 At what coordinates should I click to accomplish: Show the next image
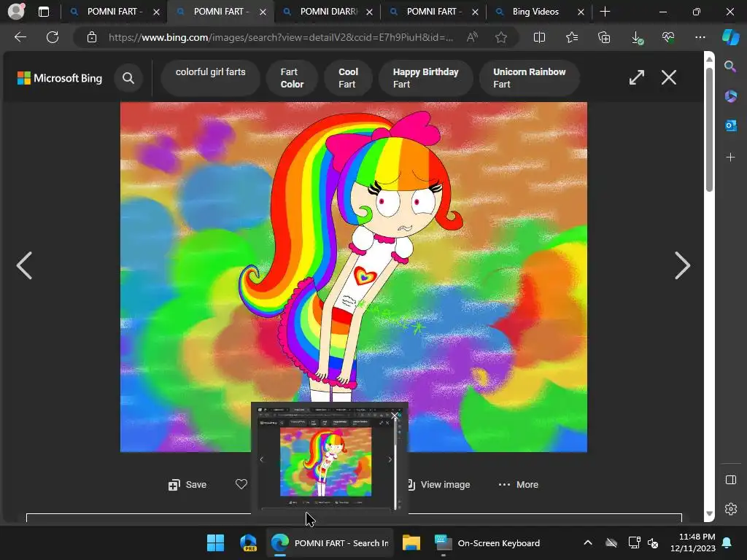(x=682, y=265)
